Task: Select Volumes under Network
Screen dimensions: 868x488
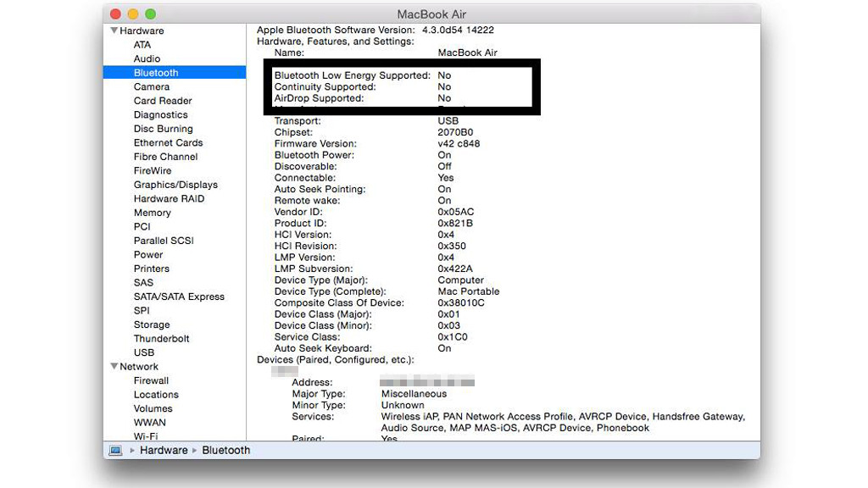Action: click(153, 408)
